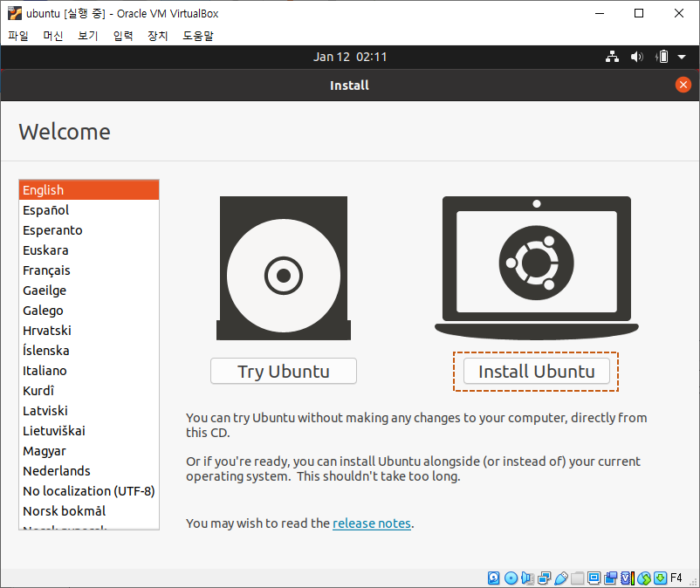The image size is (700, 588).
Task: Click the CPU virtualization status icon
Action: 628,578
